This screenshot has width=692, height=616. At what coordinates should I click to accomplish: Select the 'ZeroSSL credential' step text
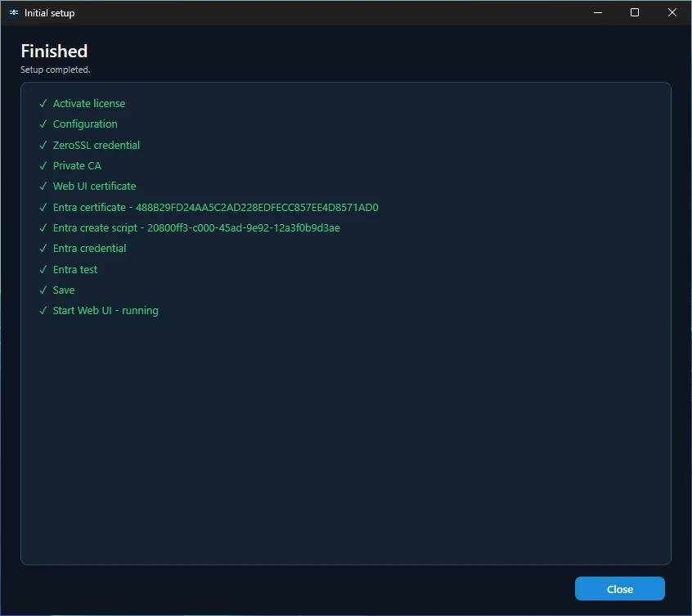97,145
